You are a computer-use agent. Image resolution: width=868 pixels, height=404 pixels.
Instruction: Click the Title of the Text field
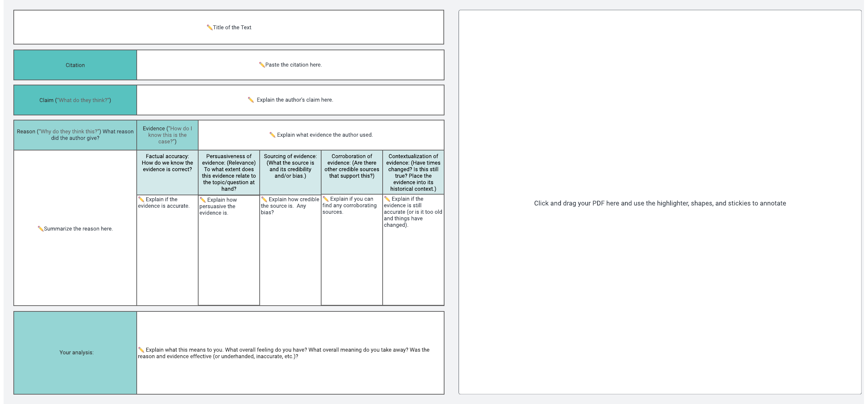232,27
